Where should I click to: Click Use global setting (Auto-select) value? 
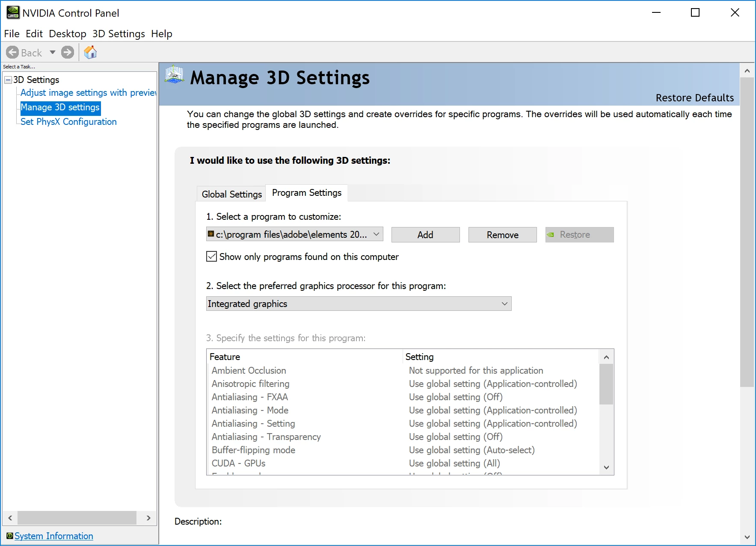coord(472,450)
